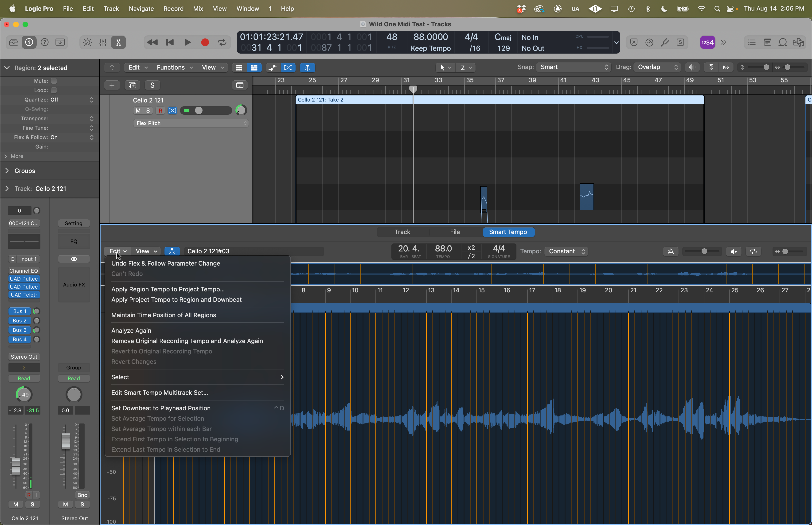
Task: Toggle the Cycle mode button
Action: (222, 42)
